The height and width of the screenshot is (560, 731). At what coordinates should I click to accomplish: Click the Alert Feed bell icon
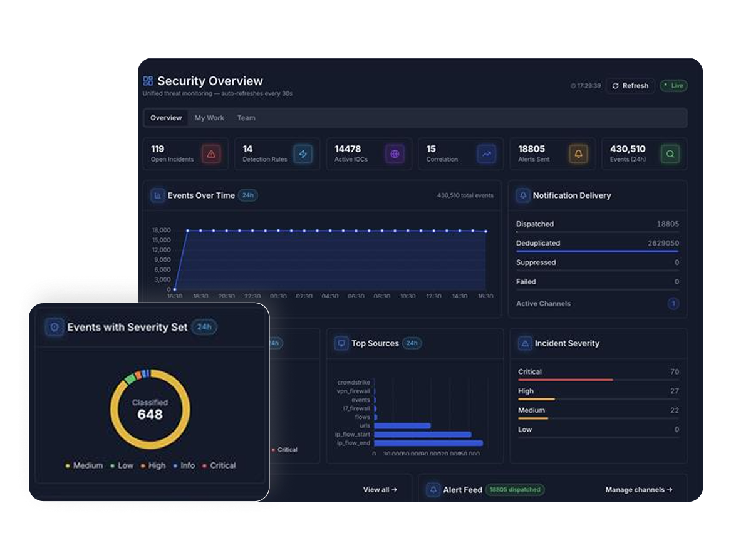[433, 490]
